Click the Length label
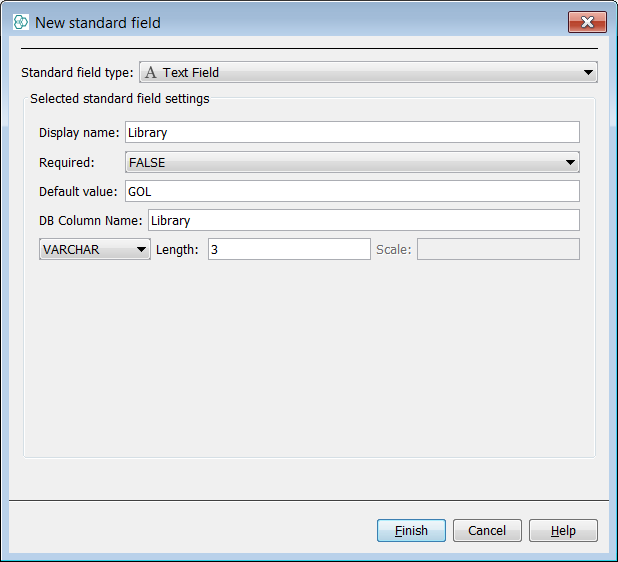618x562 pixels. point(178,249)
